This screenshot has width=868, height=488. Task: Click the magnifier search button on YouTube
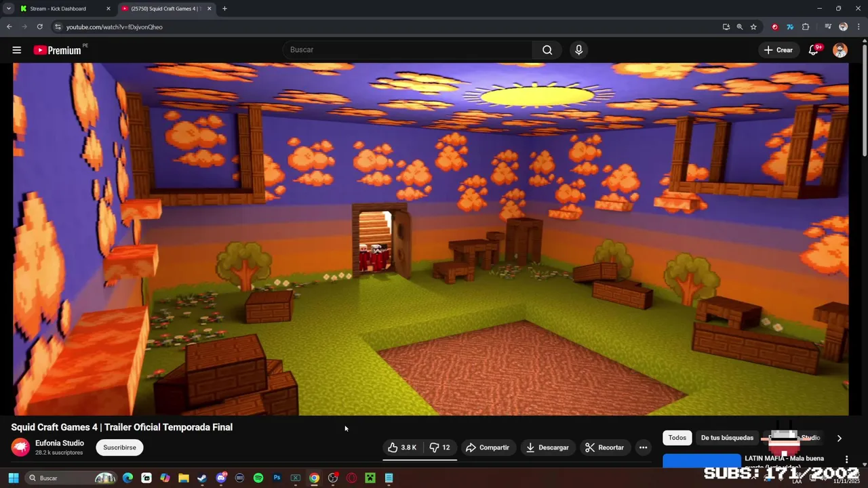(547, 50)
